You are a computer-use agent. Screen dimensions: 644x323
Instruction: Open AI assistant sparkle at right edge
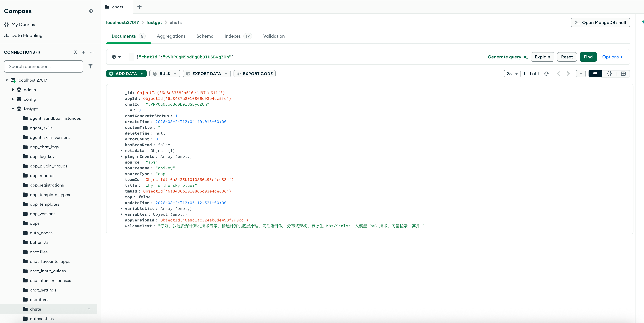pyautogui.click(x=642, y=22)
